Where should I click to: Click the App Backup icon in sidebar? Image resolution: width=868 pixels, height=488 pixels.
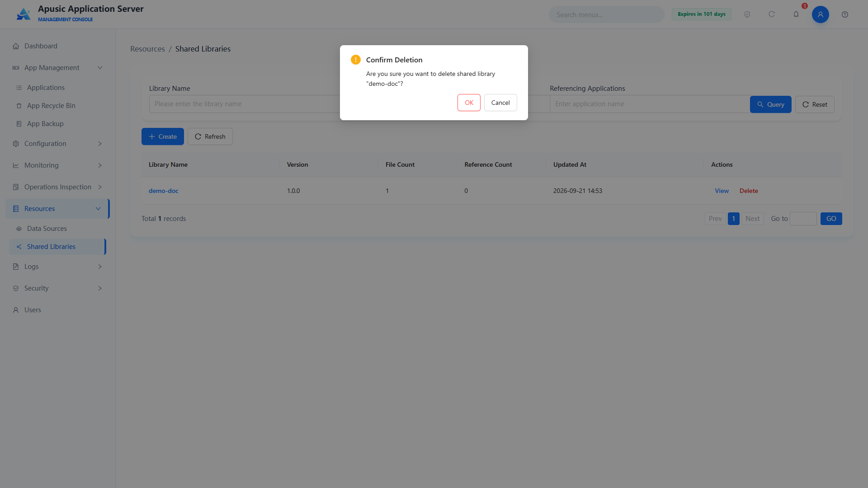tap(19, 124)
